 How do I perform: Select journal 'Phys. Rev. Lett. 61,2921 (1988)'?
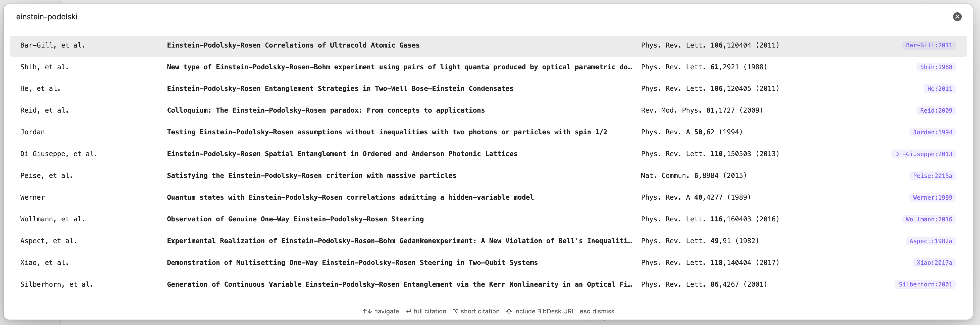click(704, 67)
